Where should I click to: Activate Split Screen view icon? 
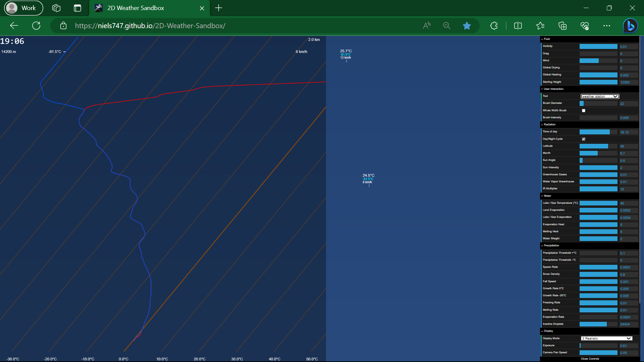point(518,26)
